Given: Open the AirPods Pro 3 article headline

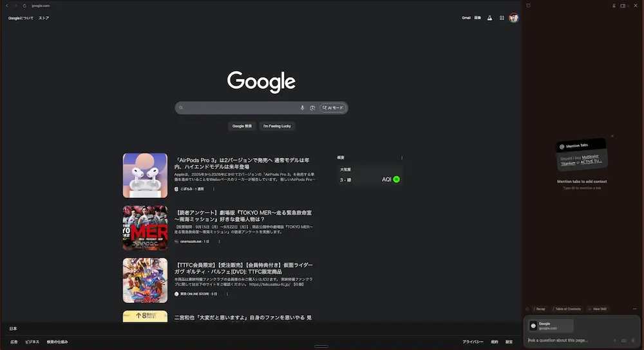Looking at the screenshot, I should click(x=242, y=163).
